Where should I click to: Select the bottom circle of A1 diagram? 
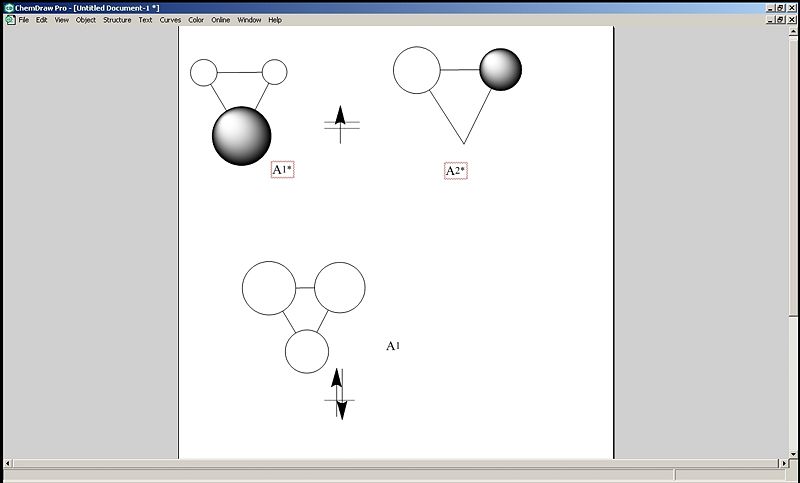[x=307, y=351]
